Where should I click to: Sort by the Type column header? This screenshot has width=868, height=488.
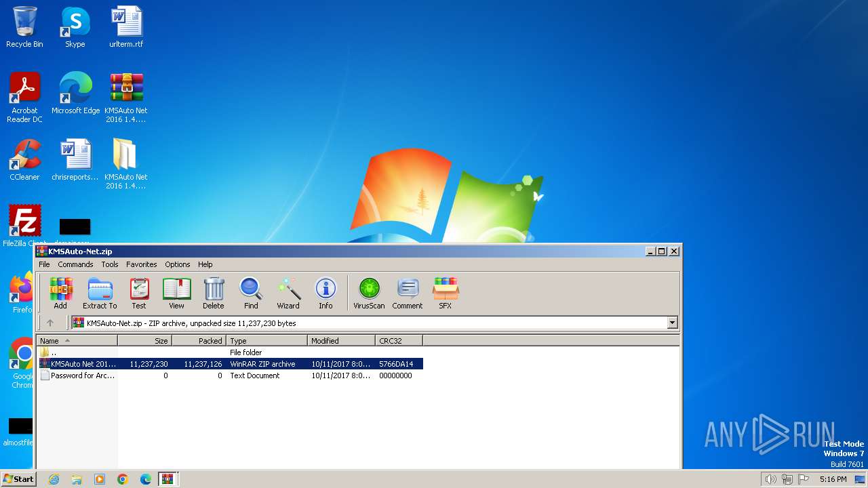(x=267, y=341)
